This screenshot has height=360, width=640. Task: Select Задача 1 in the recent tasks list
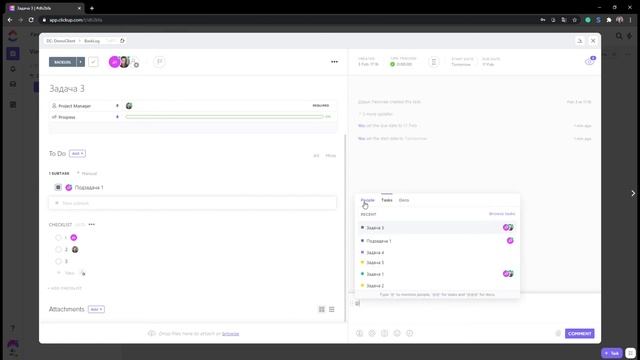(x=437, y=274)
